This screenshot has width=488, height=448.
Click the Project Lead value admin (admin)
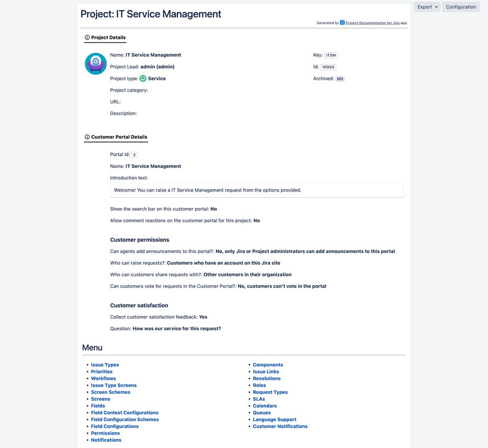click(x=158, y=67)
